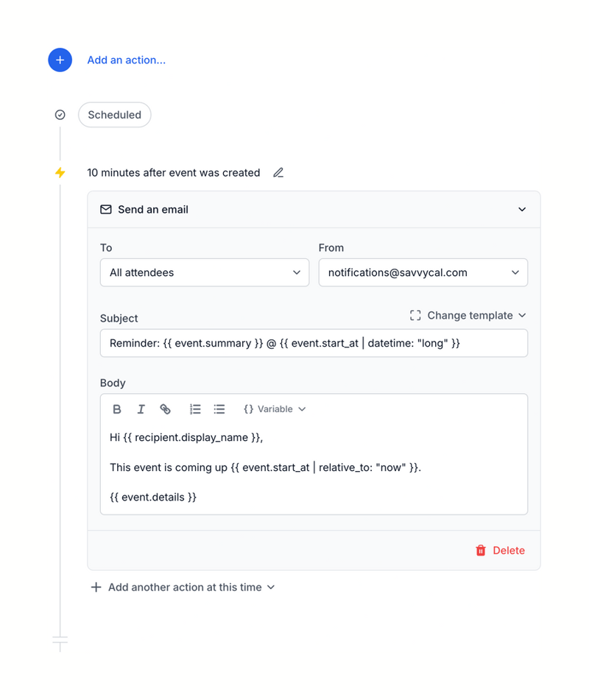
Task: Select the Scheduled status chip
Action: [x=114, y=115]
